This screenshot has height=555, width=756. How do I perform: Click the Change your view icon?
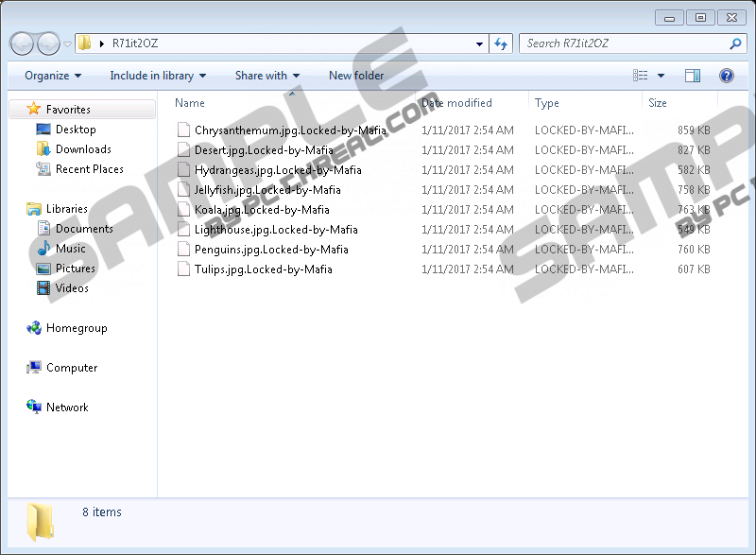[x=642, y=76]
